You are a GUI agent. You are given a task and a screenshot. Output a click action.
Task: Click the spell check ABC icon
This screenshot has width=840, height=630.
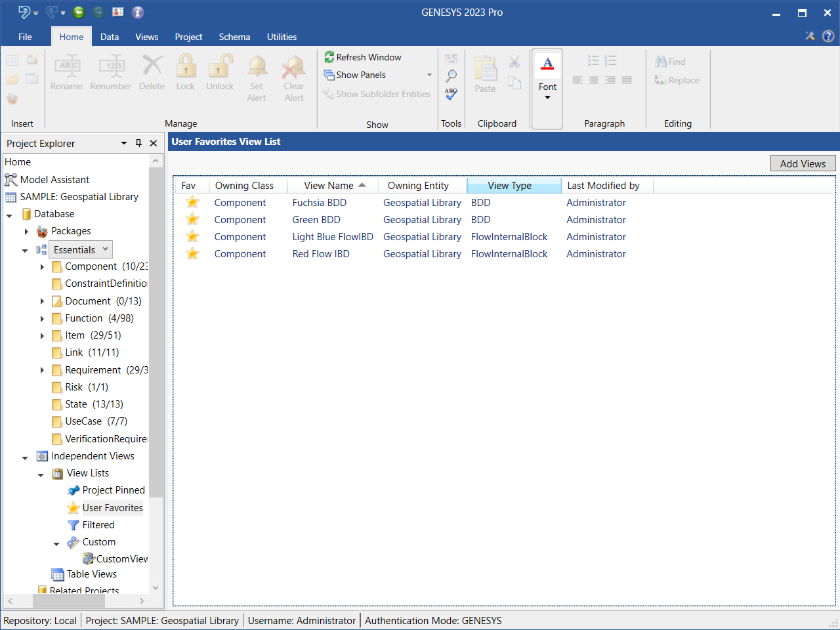point(451,94)
